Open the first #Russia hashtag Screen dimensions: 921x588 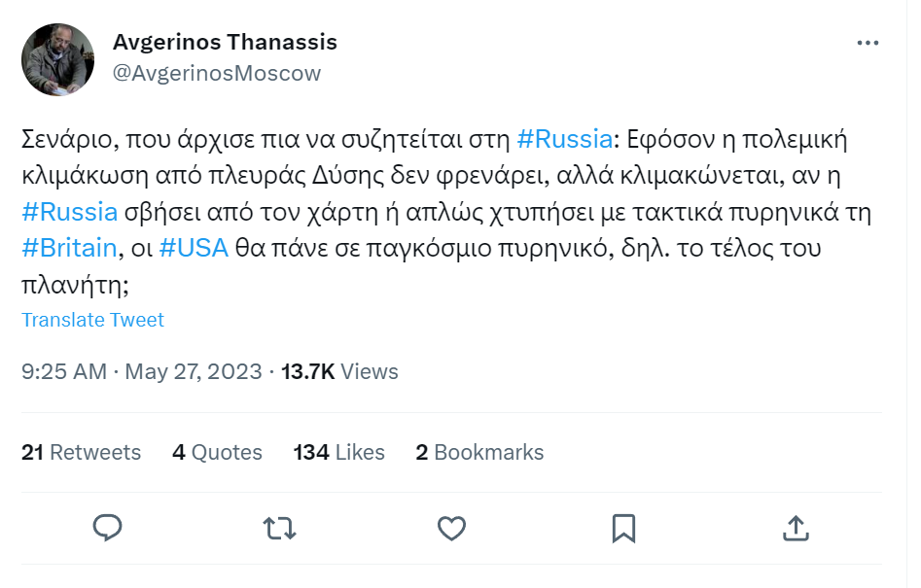tap(564, 139)
